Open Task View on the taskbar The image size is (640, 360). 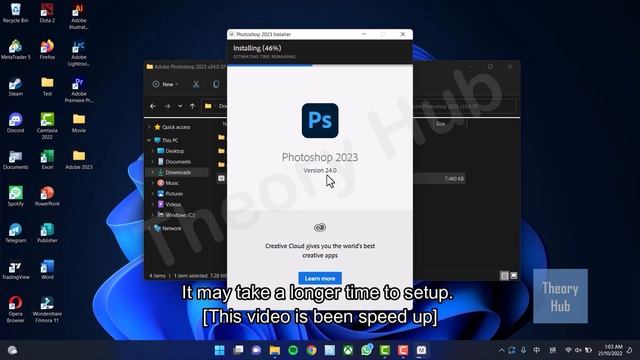tap(238, 350)
